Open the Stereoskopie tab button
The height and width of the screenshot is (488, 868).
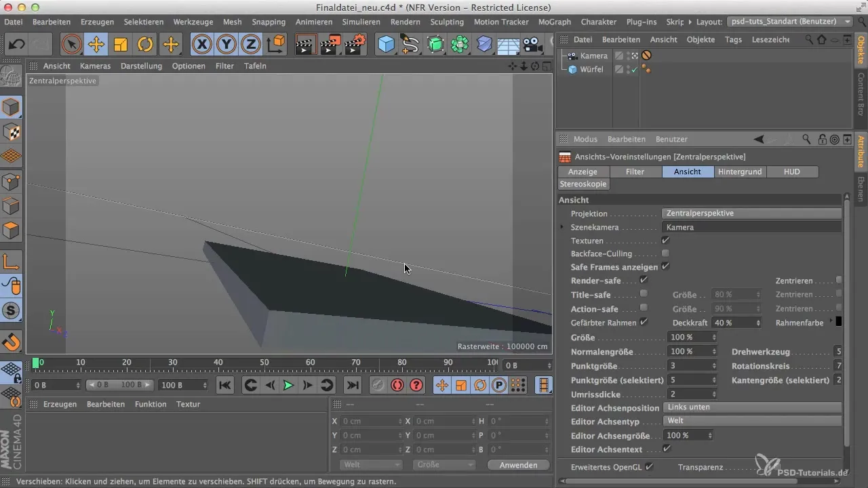[583, 184]
